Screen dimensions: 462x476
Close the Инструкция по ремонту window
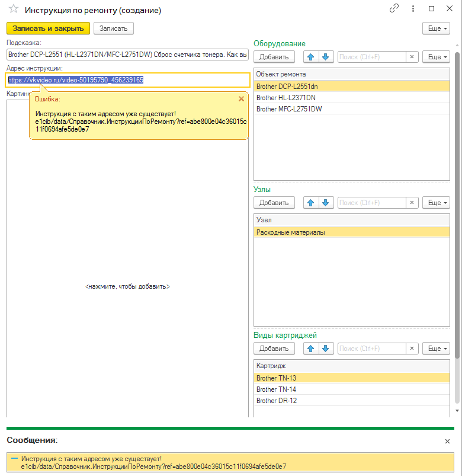coord(450,8)
